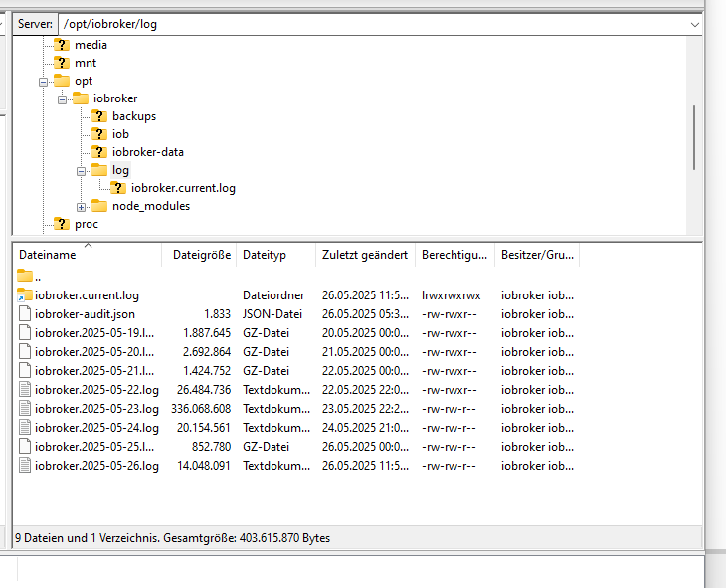
Task: Click the parent directory folder icon
Action: coord(25,276)
